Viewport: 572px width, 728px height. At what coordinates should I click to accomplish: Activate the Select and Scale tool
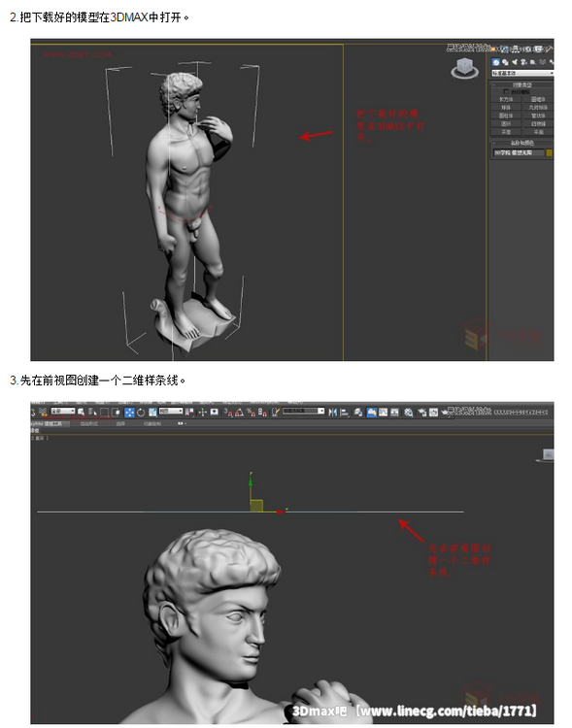[x=152, y=413]
